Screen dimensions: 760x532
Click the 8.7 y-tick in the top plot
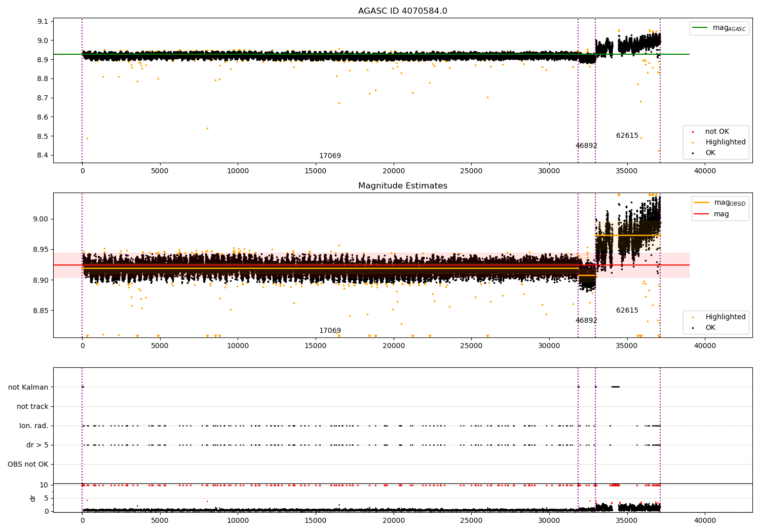coord(43,98)
